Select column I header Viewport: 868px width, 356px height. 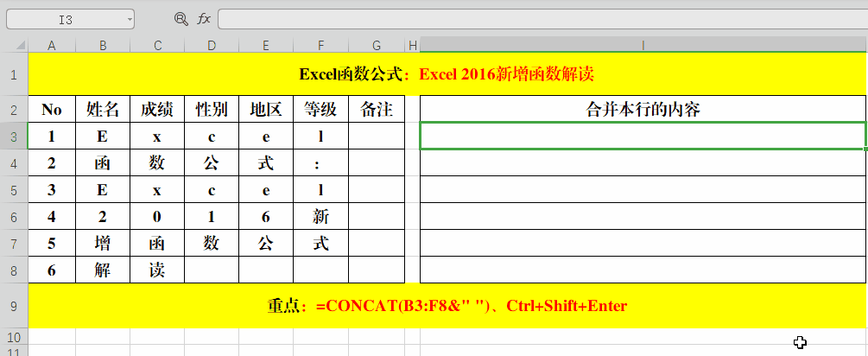click(643, 46)
